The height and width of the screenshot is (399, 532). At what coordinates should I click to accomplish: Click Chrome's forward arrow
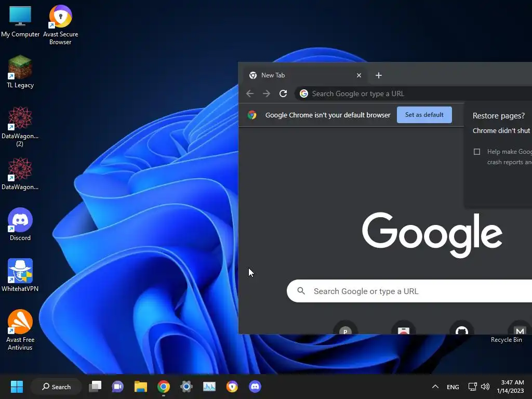(x=267, y=94)
